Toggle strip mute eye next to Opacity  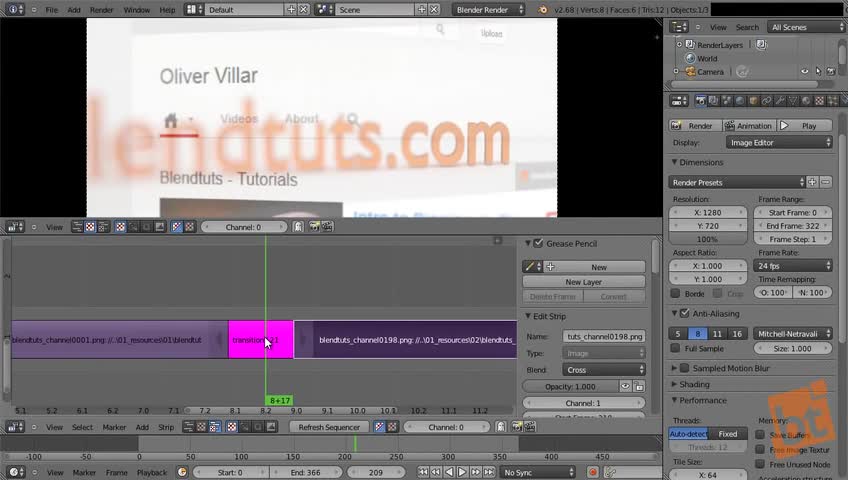(625, 386)
